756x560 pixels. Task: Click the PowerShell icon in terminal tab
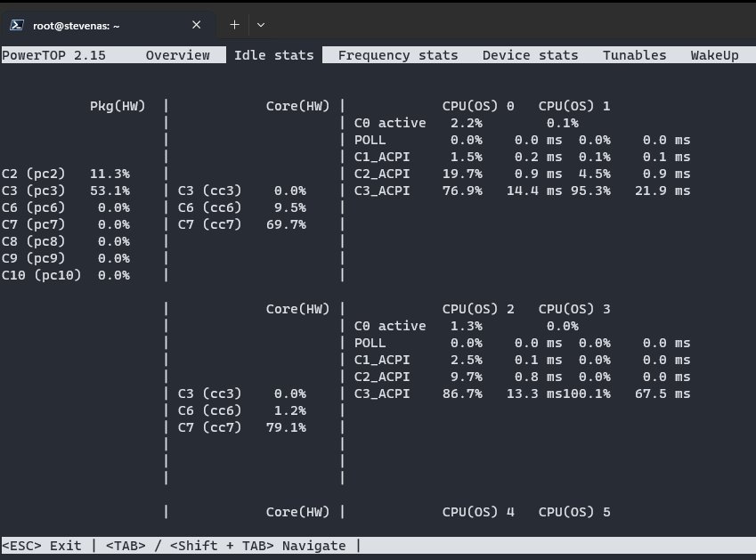click(x=17, y=25)
